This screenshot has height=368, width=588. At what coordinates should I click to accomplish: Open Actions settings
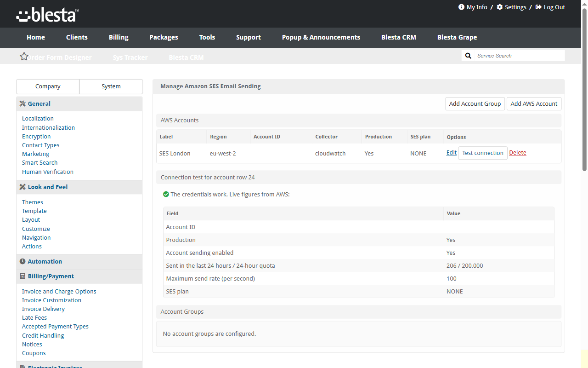point(32,247)
